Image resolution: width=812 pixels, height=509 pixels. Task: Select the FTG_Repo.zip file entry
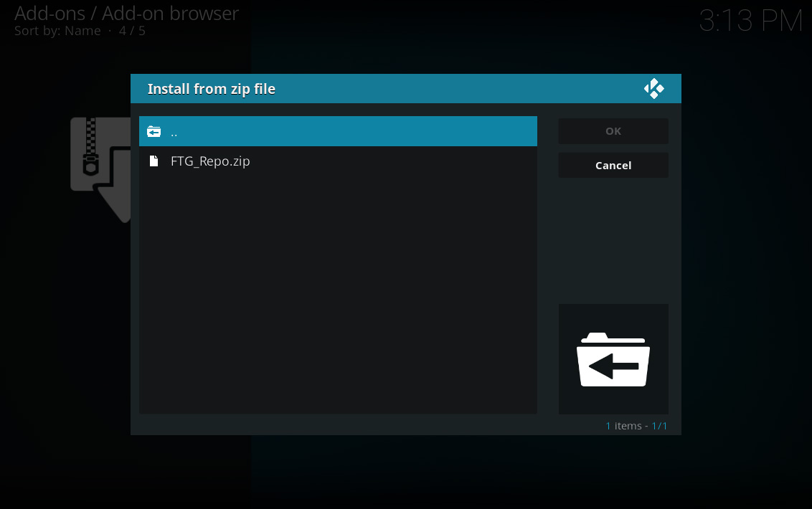[338, 161]
